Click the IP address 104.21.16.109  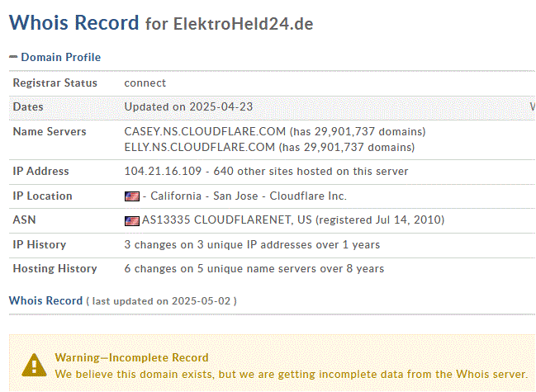pos(164,172)
